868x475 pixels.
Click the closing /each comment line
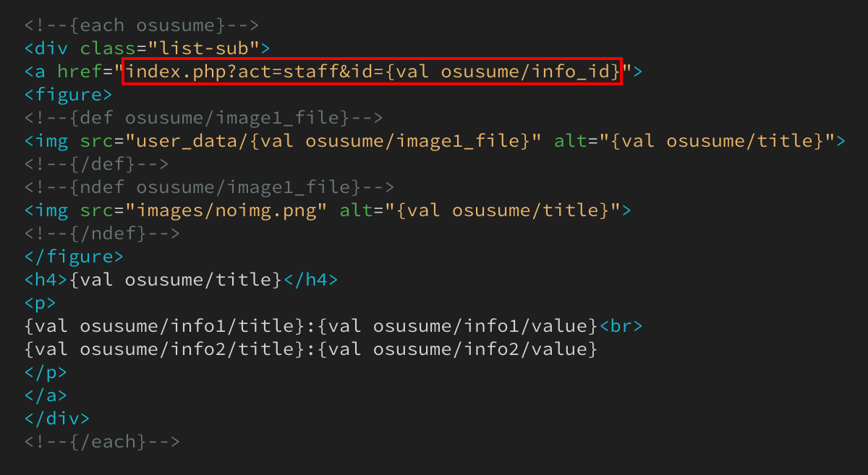point(102,442)
